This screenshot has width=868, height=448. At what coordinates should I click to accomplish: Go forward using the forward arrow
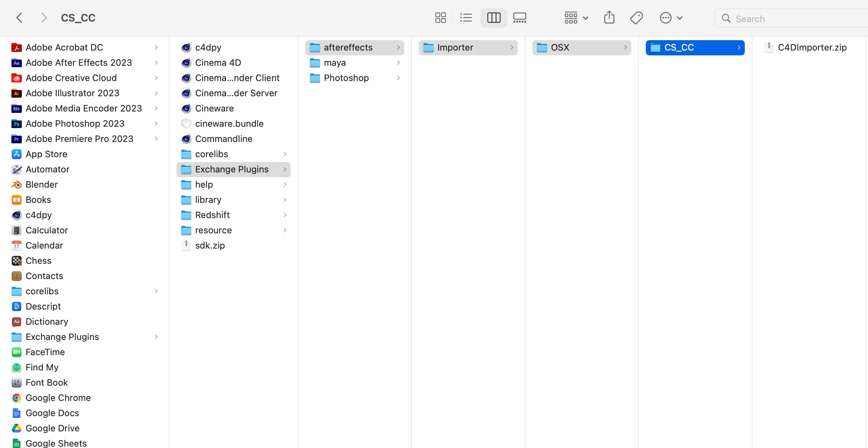(44, 18)
